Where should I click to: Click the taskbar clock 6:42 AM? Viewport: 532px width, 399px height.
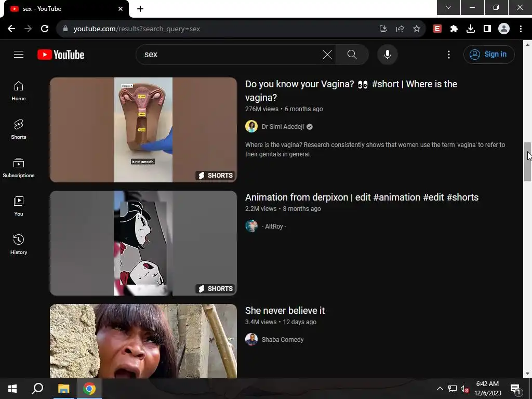click(487, 389)
